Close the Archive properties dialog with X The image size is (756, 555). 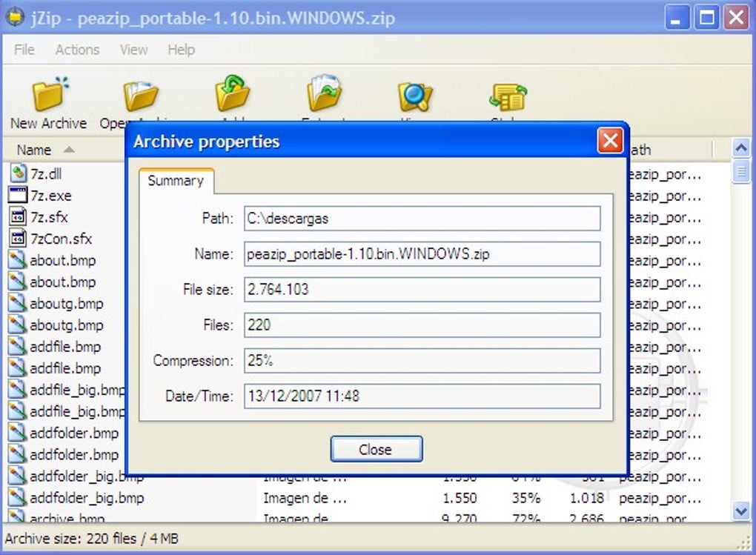[610, 141]
